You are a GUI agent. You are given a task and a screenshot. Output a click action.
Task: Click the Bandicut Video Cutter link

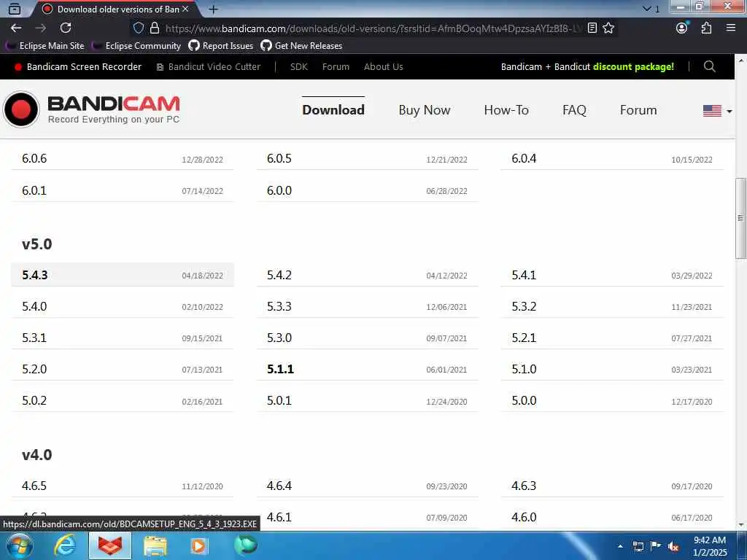coord(209,66)
